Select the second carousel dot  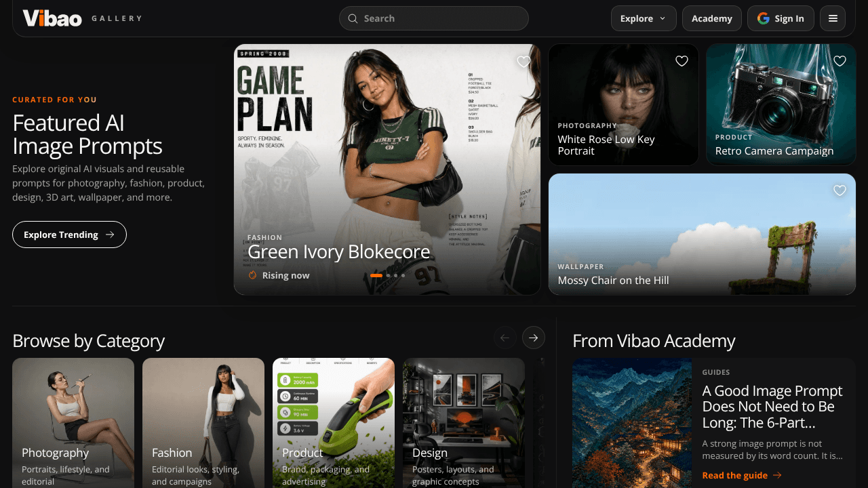point(388,276)
